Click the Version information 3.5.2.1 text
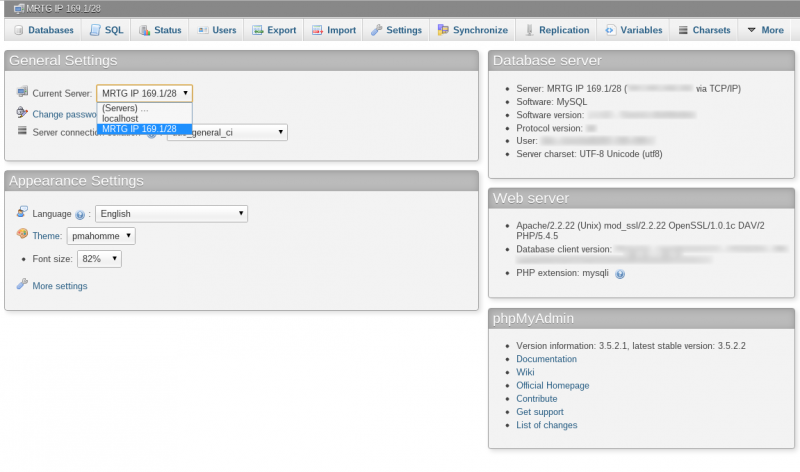Viewport: 800px width, 472px height. point(631,345)
